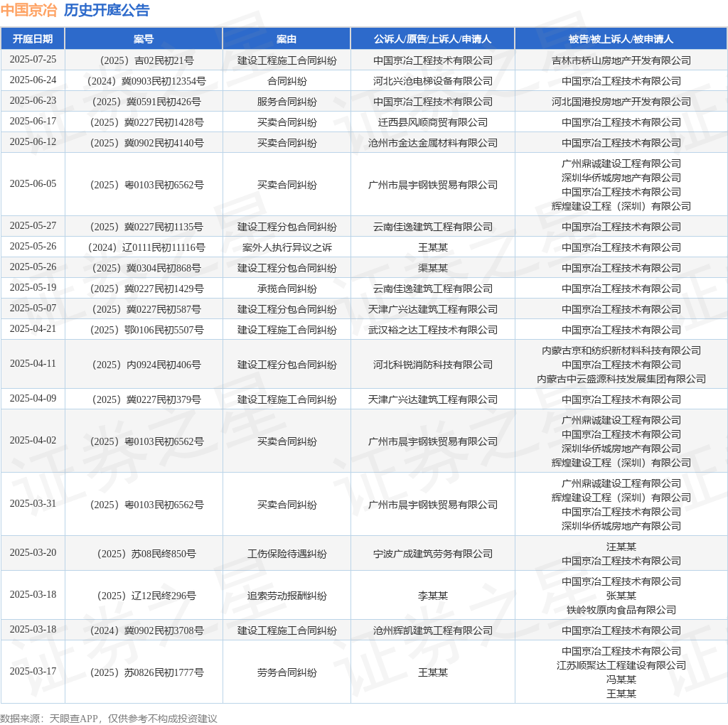Screen dimensions: 728x725
Task: Click the date 2025-03-20
Action: [33, 552]
